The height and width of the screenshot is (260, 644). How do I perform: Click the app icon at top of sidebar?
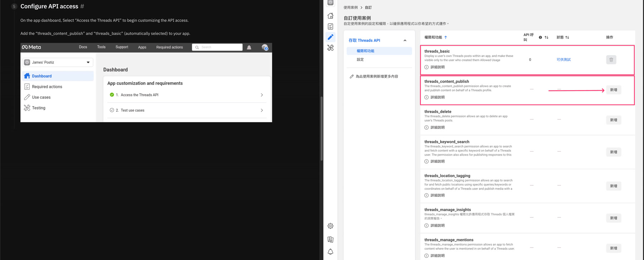tap(330, 3)
